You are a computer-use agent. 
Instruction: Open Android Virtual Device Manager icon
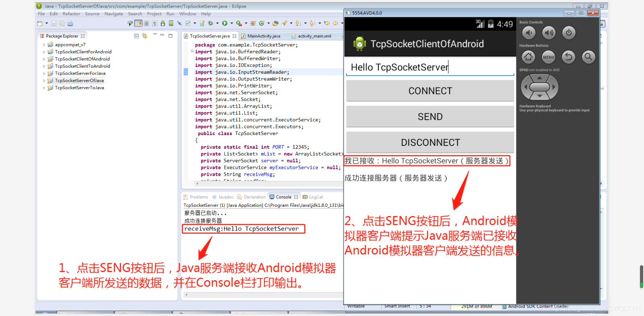point(171,23)
